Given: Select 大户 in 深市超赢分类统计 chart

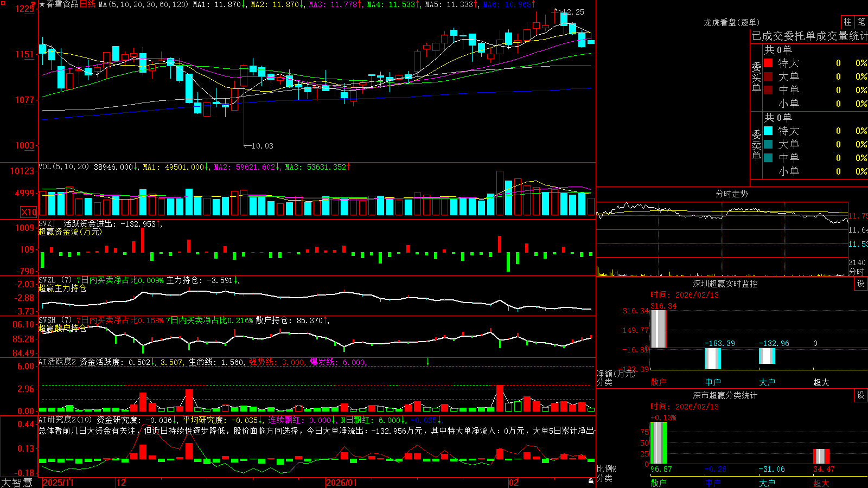Looking at the screenshot, I should pos(767,483).
